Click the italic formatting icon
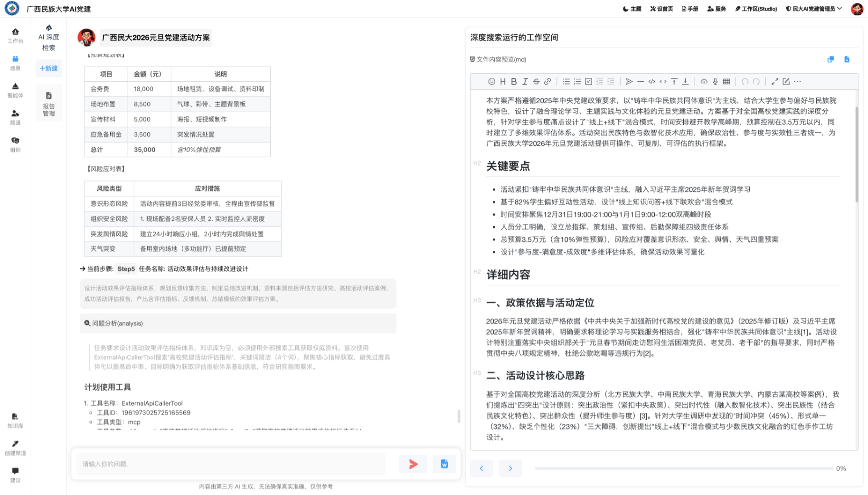This screenshot has width=868, height=495. [525, 82]
